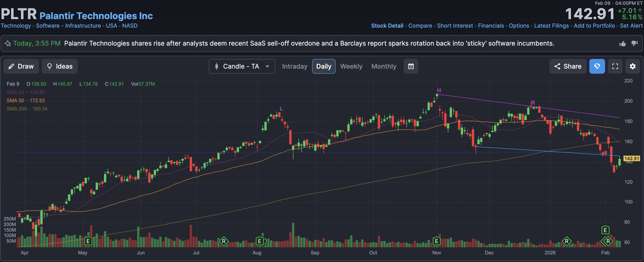Click the Share button
The width and height of the screenshot is (644, 262).
(x=568, y=66)
